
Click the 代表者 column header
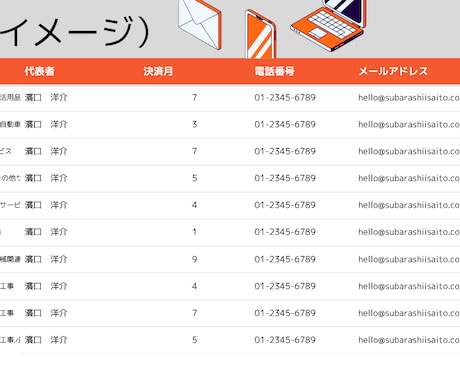coord(39,71)
